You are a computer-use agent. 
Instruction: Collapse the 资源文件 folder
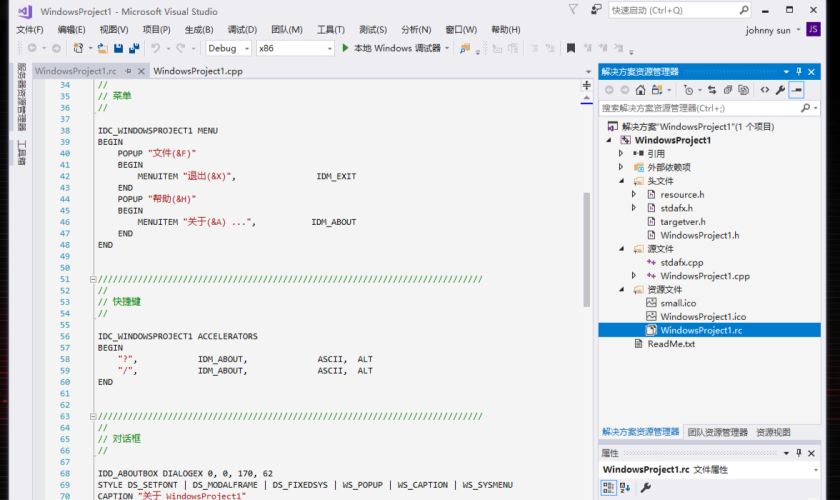pos(621,289)
